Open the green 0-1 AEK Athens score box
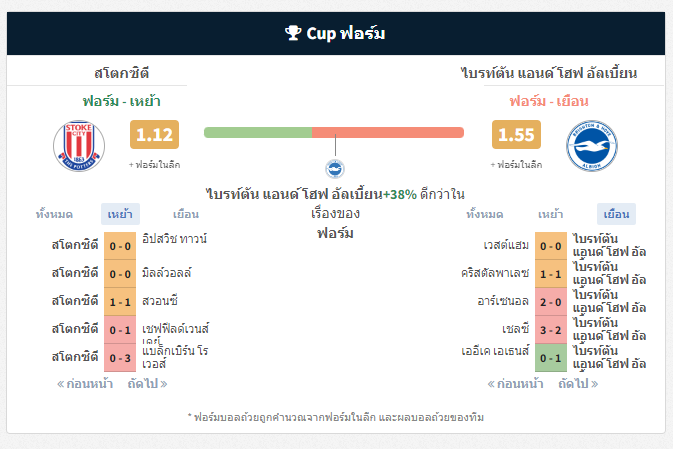 click(551, 358)
